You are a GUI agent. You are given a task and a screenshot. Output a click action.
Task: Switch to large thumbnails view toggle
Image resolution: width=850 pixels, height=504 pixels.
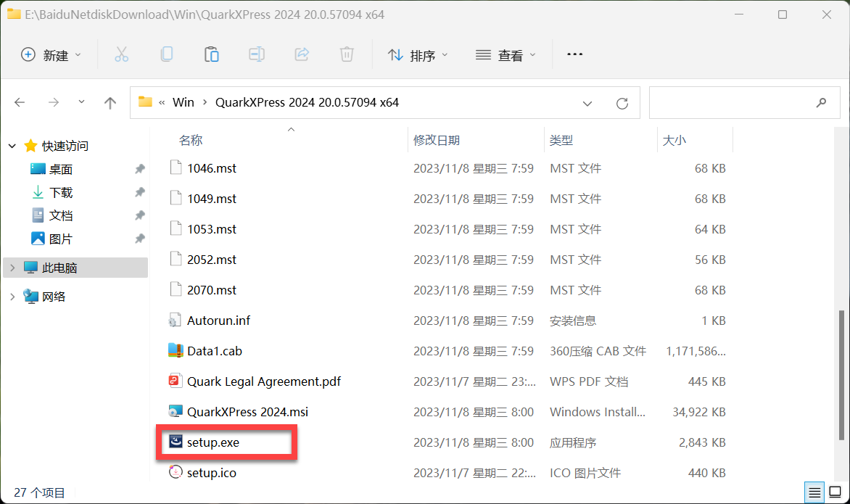tap(835, 492)
